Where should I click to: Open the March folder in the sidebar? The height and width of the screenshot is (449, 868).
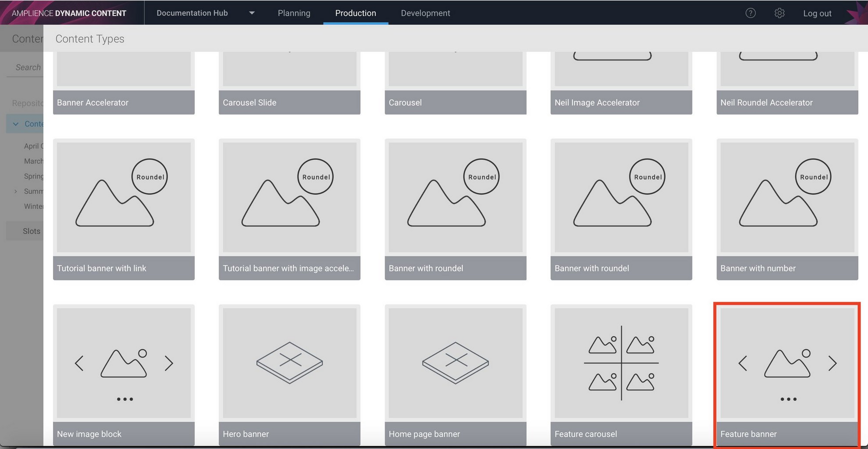[34, 161]
